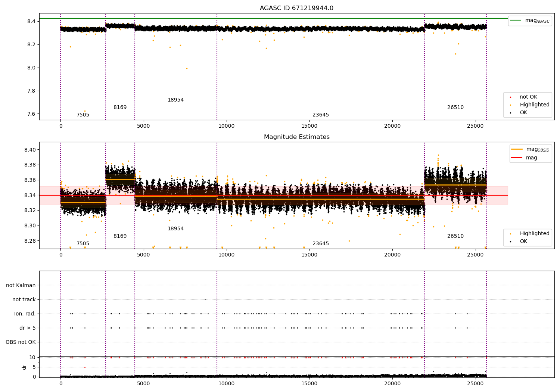Screen dimensions: 560x392
Task: Click "OK" legend entry in AGASC plot
Action: click(x=523, y=113)
